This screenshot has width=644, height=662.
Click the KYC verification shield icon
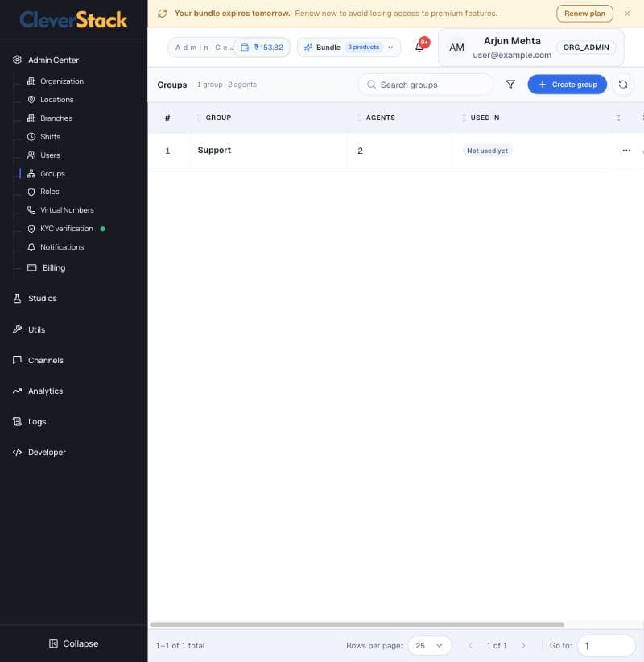(x=31, y=229)
